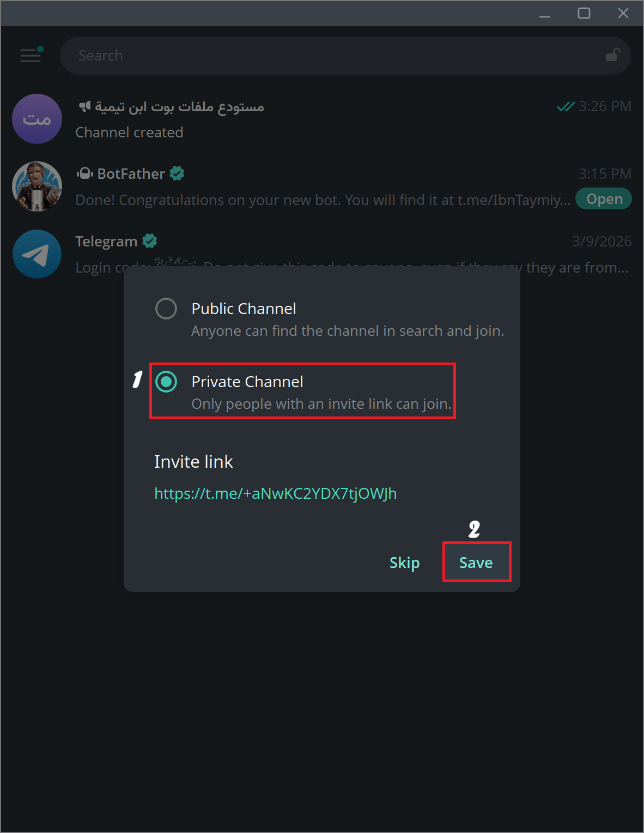Open the IbnTaymiy bot via the Open button
644x833 pixels.
click(603, 198)
